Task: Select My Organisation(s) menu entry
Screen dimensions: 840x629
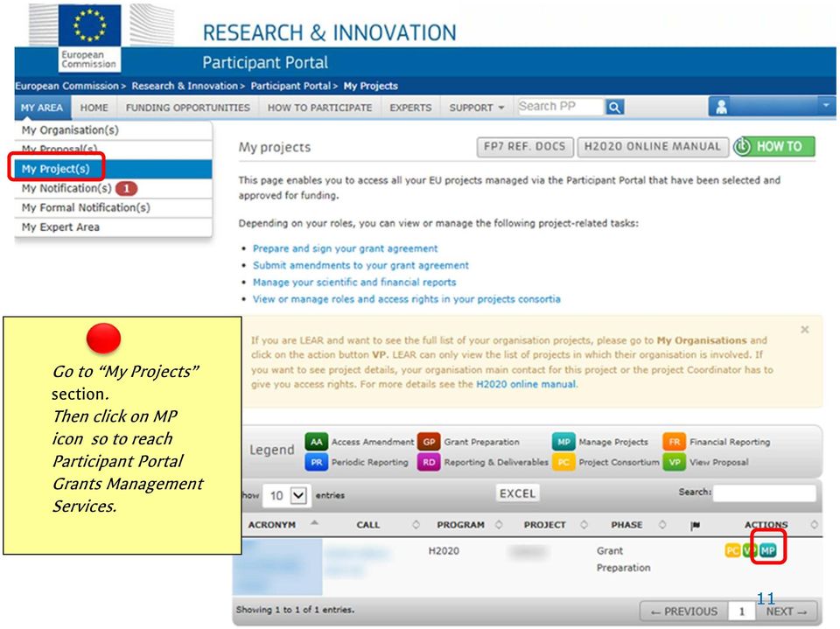Action: [x=114, y=130]
